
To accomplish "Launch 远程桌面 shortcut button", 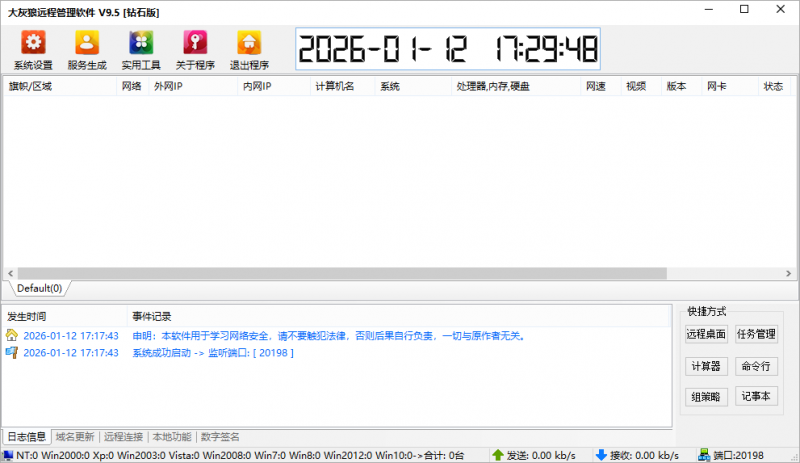I will coord(706,334).
